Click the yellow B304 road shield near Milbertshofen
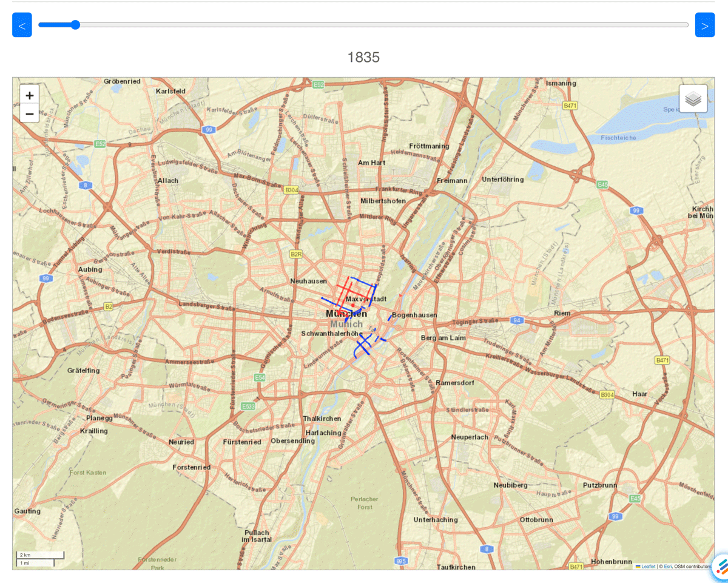This screenshot has width=728, height=583. (292, 190)
